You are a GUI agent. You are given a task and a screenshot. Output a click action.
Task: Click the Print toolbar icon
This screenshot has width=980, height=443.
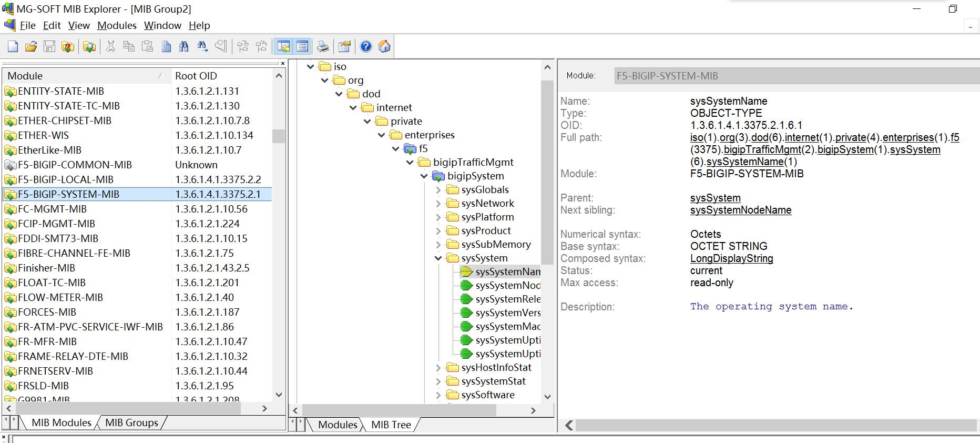(323, 47)
